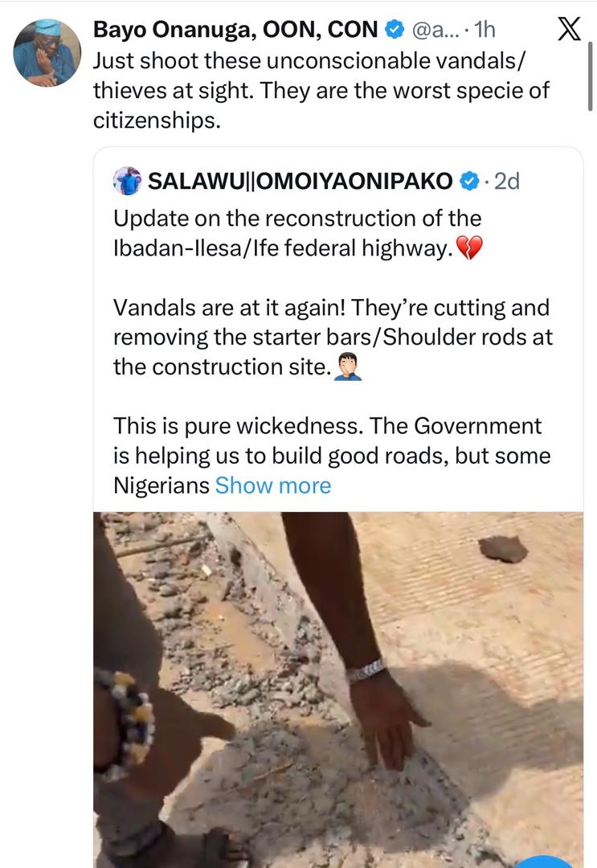Click the X logo icon
The image size is (597, 868).
[x=569, y=30]
